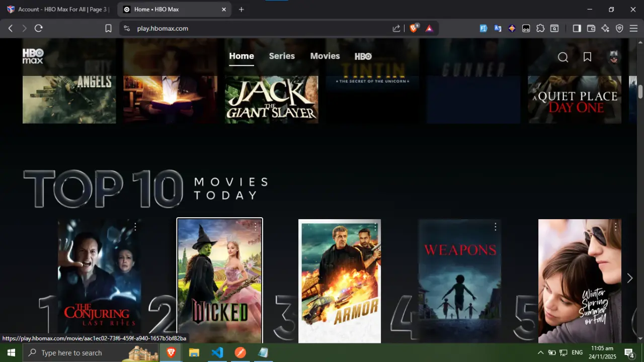Reload the HBO Max page
The height and width of the screenshot is (362, 644).
39,29
